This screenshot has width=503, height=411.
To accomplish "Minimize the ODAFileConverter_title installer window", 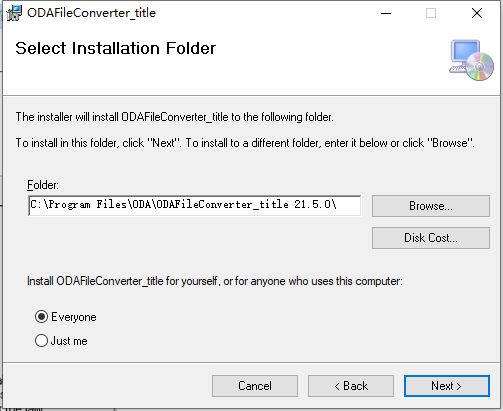I will pos(386,13).
